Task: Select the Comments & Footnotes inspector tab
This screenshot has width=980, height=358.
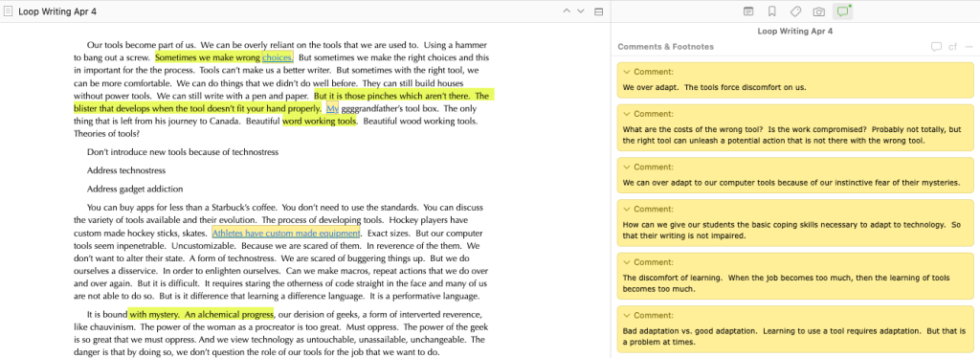Action: [842, 11]
